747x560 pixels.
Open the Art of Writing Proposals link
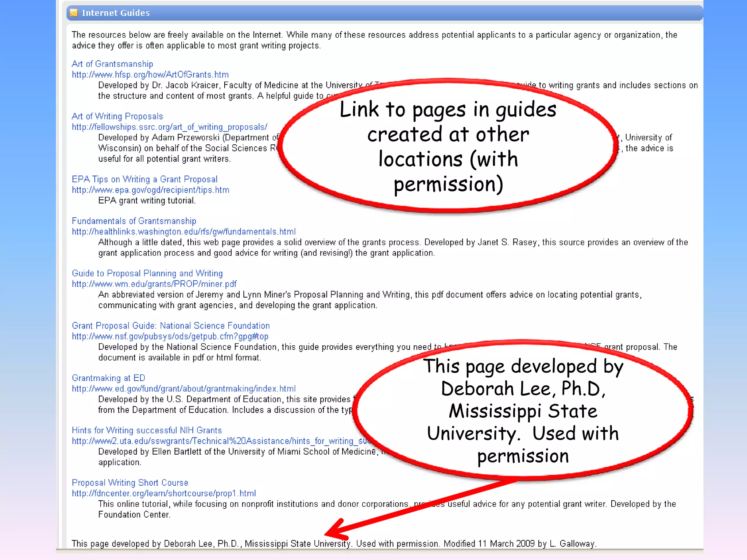coord(117,116)
